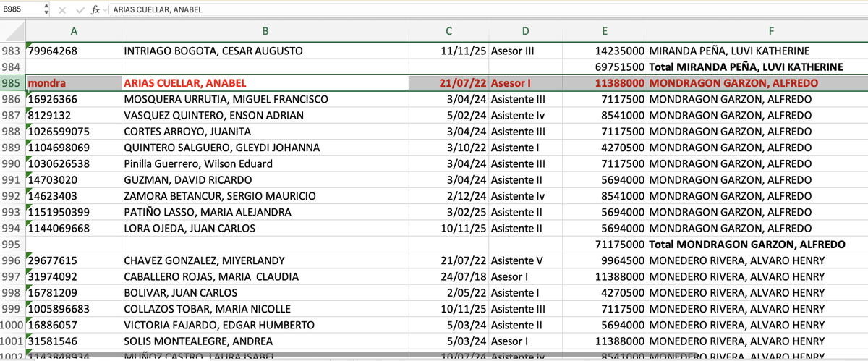Viewport: 868px width, 361px height.
Task: Click the red date 21/07/22 in row 985
Action: click(448, 83)
